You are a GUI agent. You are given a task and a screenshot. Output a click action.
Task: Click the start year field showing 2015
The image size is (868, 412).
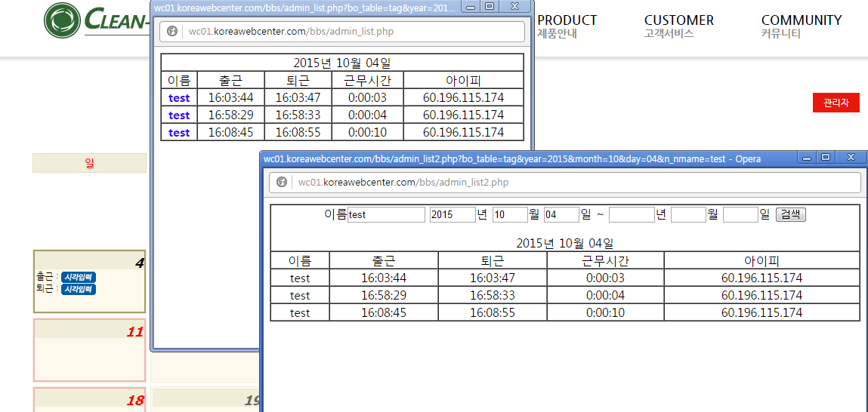point(452,215)
